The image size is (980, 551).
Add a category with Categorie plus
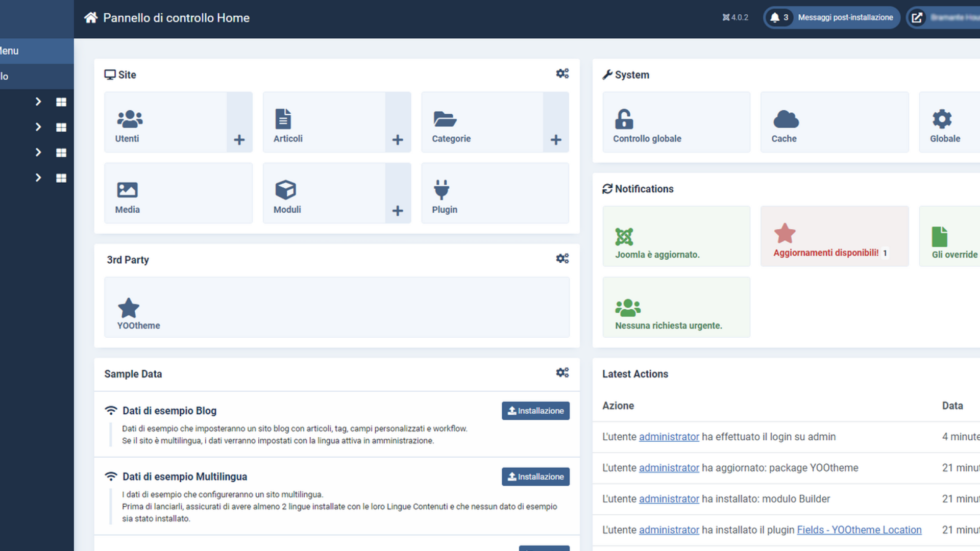(556, 122)
